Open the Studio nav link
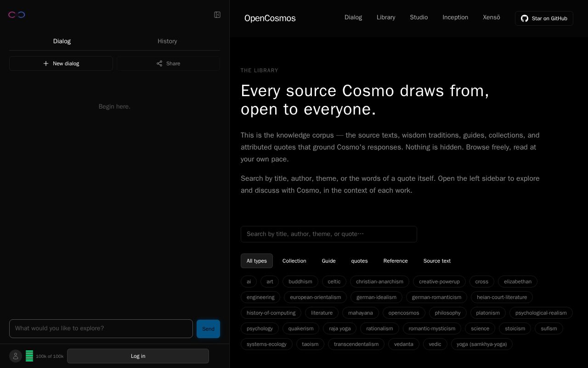This screenshot has width=588, height=368. coord(419,17)
